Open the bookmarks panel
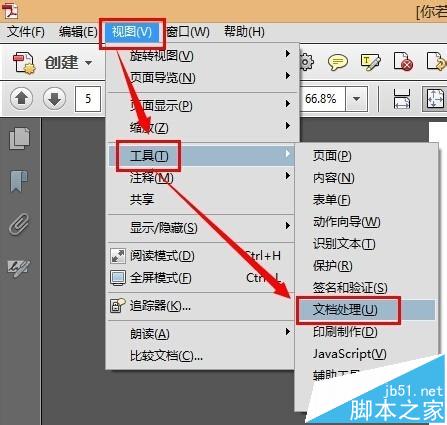447x425 pixels. (19, 181)
